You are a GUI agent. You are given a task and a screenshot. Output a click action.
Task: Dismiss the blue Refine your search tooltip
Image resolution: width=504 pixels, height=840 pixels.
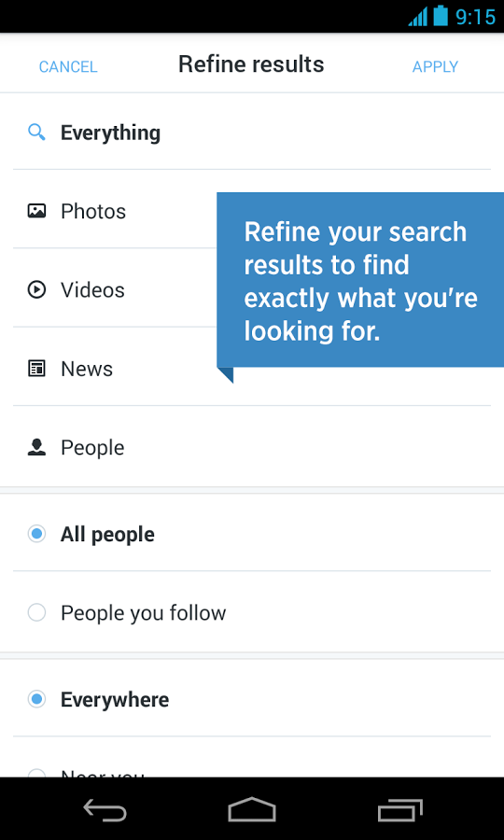point(360,280)
